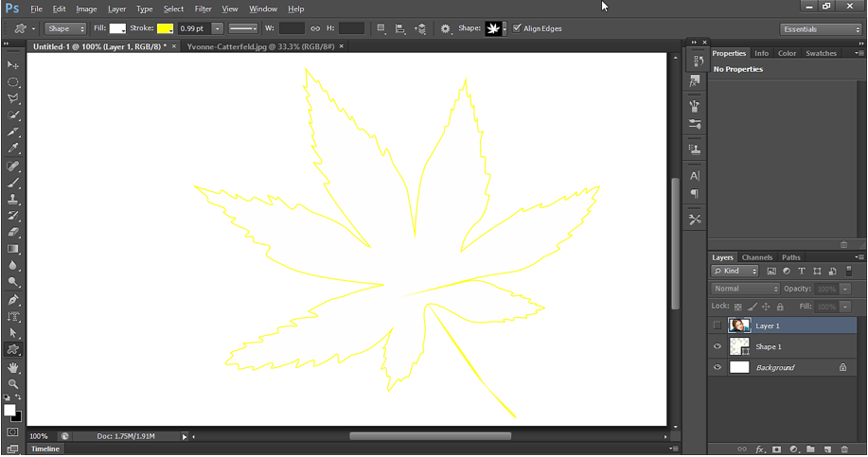
Task: Toggle lock position
Action: (766, 307)
